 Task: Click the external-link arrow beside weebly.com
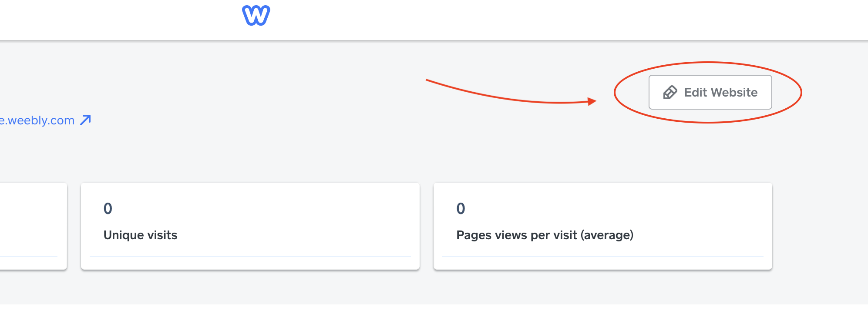(86, 120)
